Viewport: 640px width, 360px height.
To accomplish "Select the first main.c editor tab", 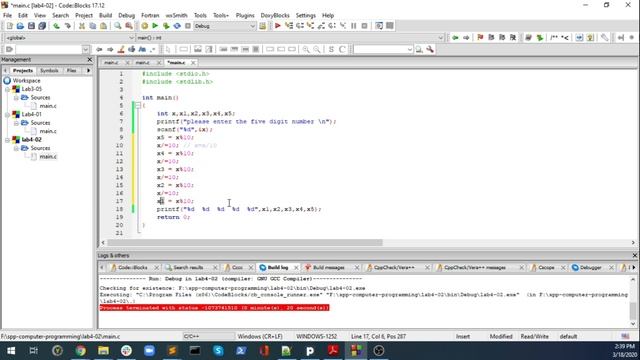I will (111, 63).
